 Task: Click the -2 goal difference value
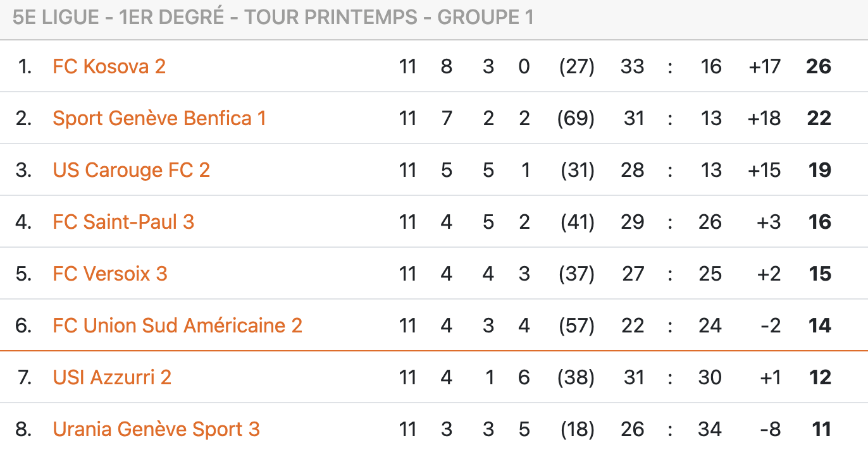pos(770,325)
